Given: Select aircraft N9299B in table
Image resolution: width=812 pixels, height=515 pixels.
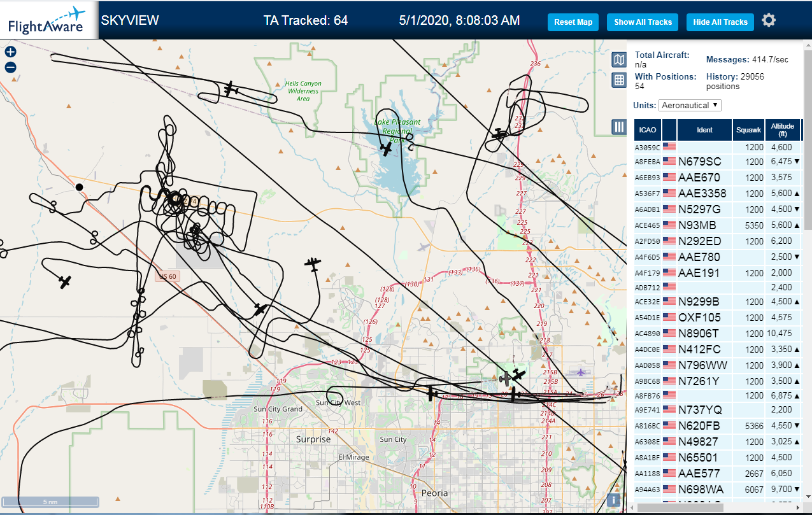Looking at the screenshot, I should click(717, 301).
